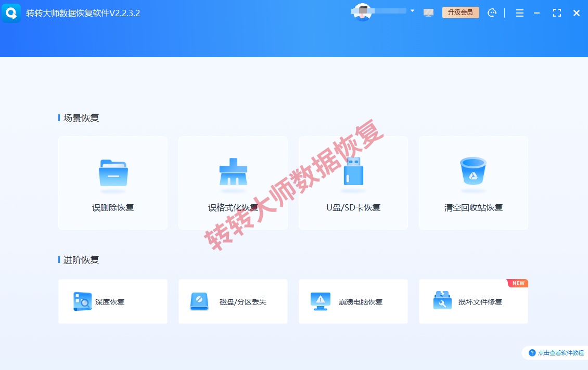Click the app logo in title bar
The height and width of the screenshot is (370, 588).
click(11, 13)
